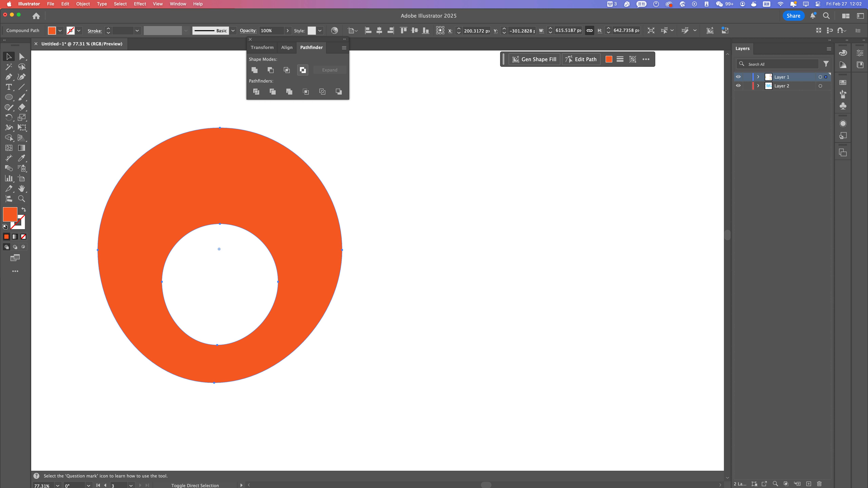
Task: Select the Hand tool
Action: (x=22, y=189)
